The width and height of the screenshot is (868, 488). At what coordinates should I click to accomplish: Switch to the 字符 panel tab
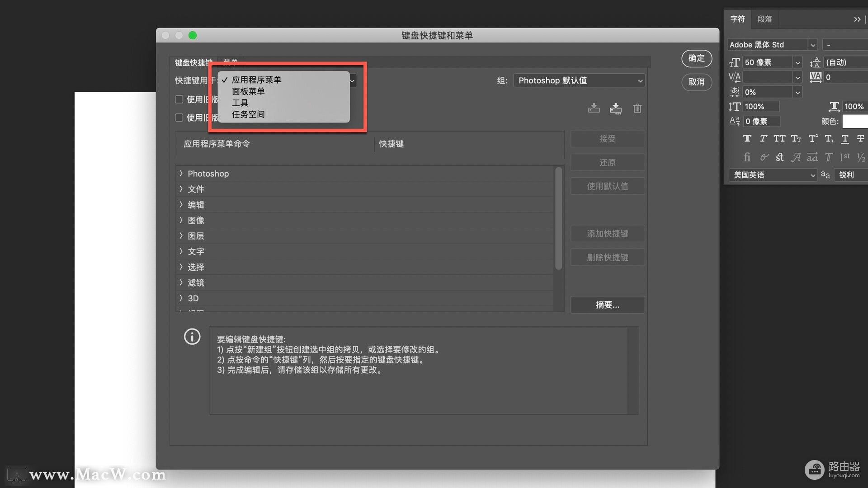[737, 19]
